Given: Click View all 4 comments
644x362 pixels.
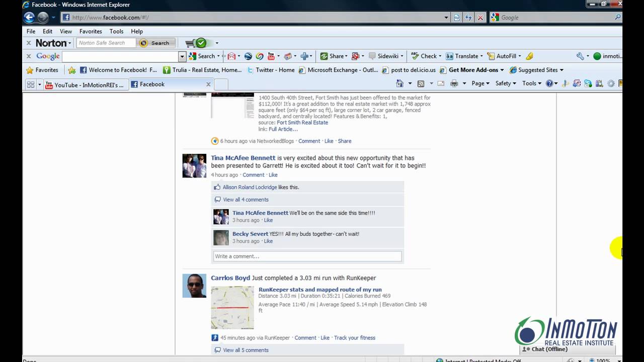Looking at the screenshot, I should (x=246, y=200).
